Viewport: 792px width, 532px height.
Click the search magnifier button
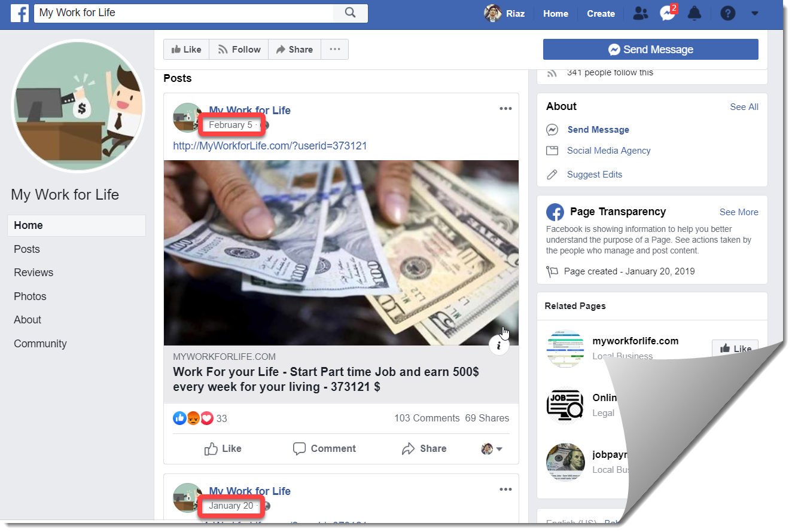(351, 13)
